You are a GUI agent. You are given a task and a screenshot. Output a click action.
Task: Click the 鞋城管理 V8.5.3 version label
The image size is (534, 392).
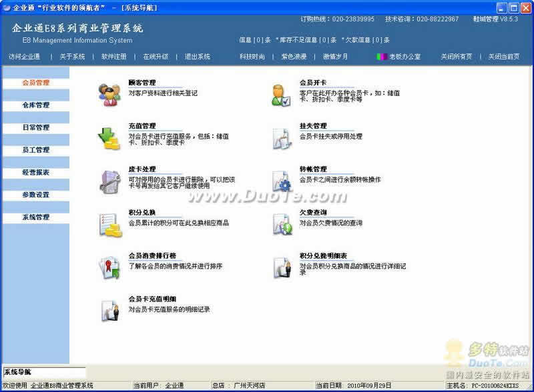tap(495, 19)
